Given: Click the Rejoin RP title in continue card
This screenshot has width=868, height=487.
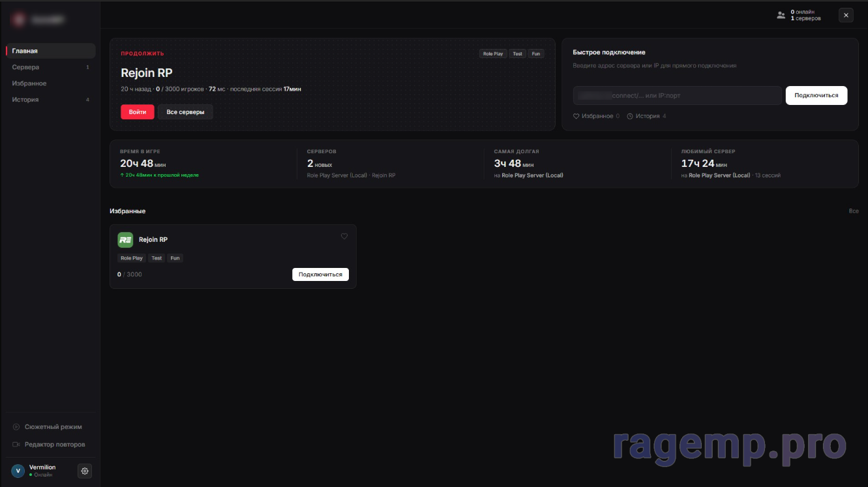Looking at the screenshot, I should click(147, 73).
